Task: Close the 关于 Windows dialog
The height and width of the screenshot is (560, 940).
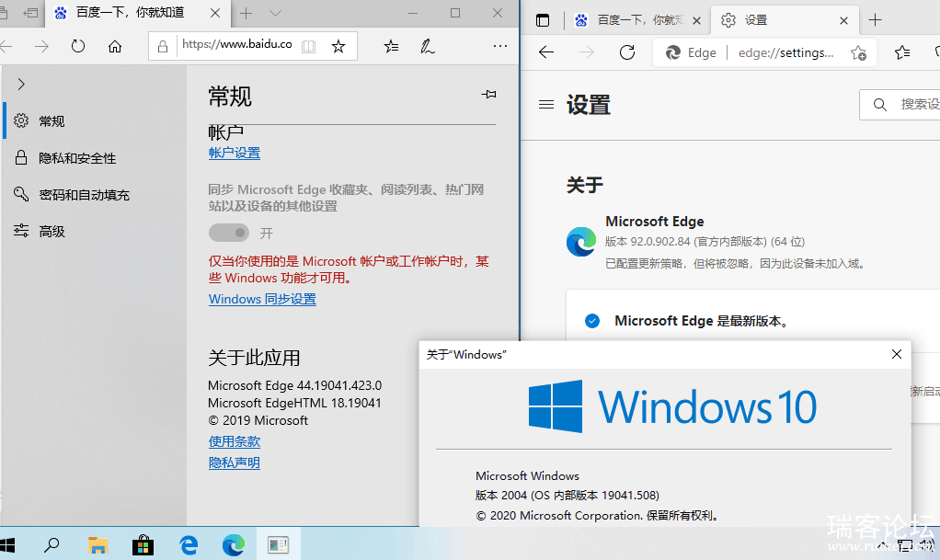Action: tap(896, 354)
